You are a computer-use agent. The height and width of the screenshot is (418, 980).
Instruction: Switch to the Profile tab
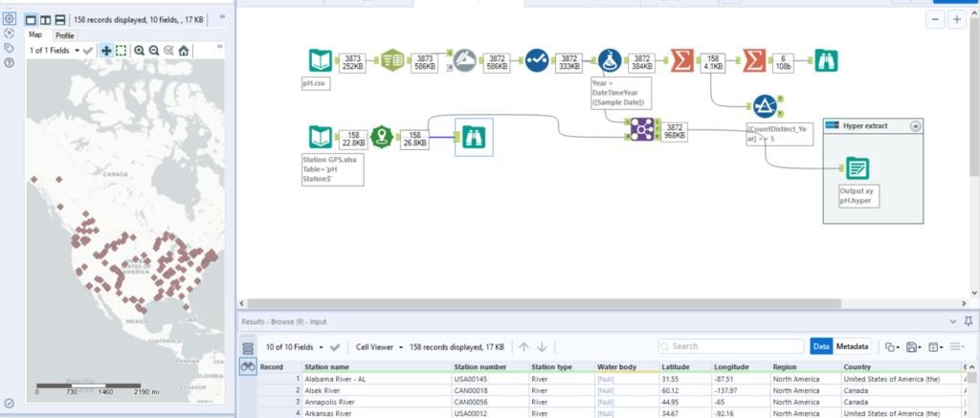64,35
